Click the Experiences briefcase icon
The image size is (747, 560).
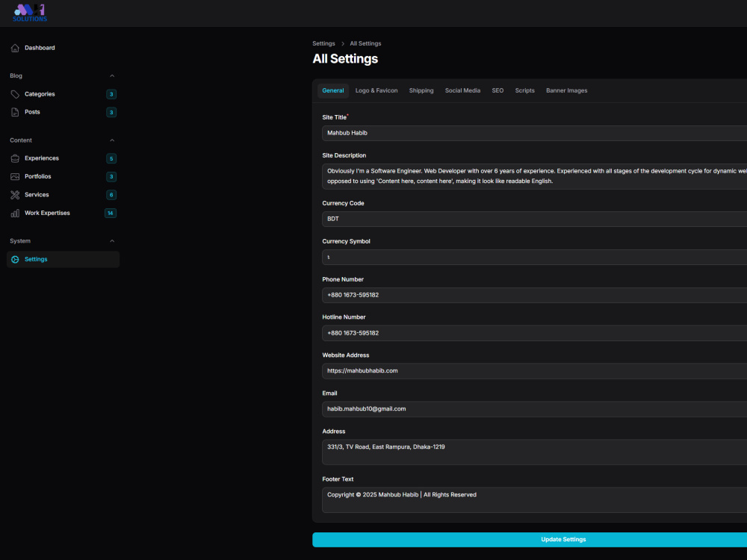[x=15, y=158]
